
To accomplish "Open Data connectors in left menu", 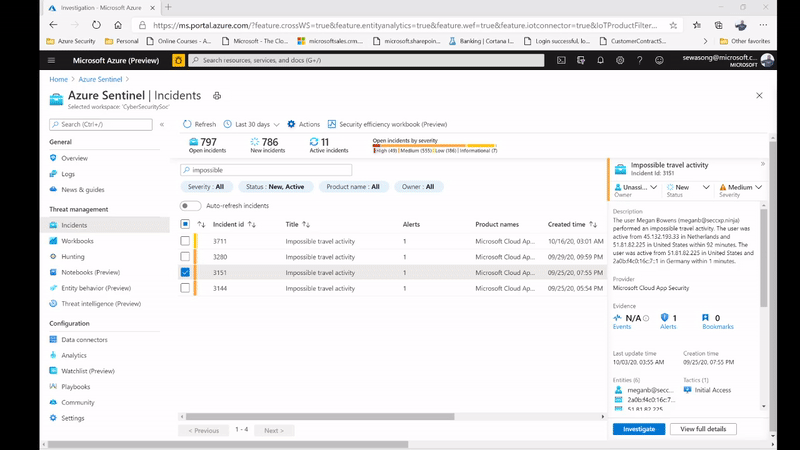I will pos(84,340).
